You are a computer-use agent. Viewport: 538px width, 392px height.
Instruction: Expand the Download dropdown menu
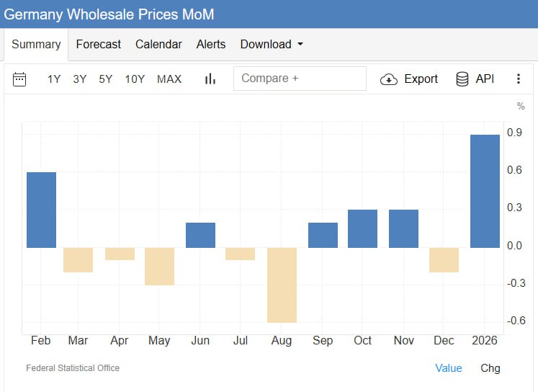coord(272,44)
